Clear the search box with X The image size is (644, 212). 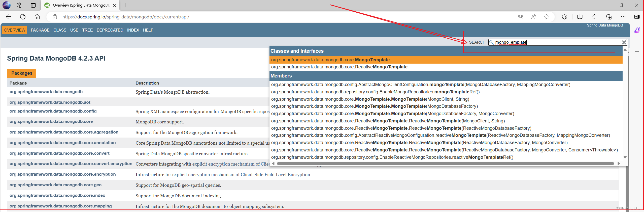(624, 42)
